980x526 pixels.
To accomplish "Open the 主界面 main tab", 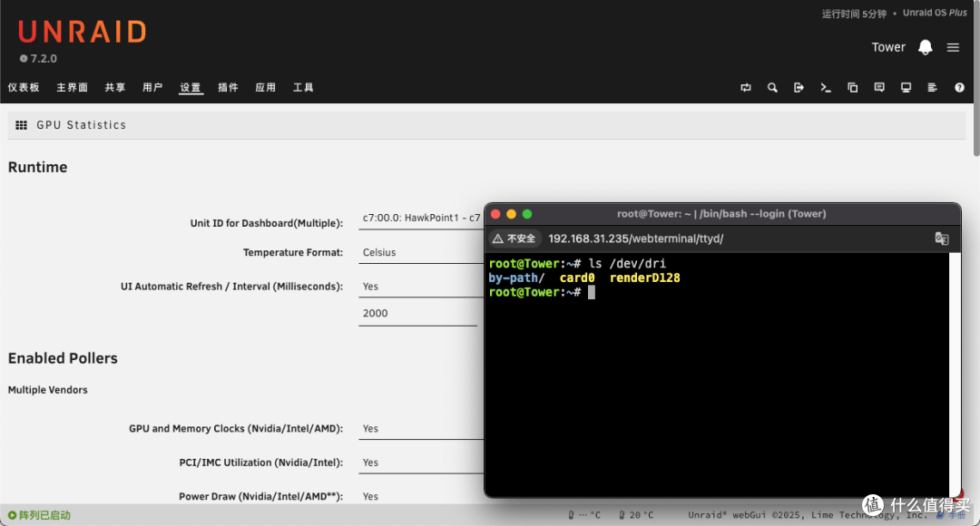I will tap(73, 87).
